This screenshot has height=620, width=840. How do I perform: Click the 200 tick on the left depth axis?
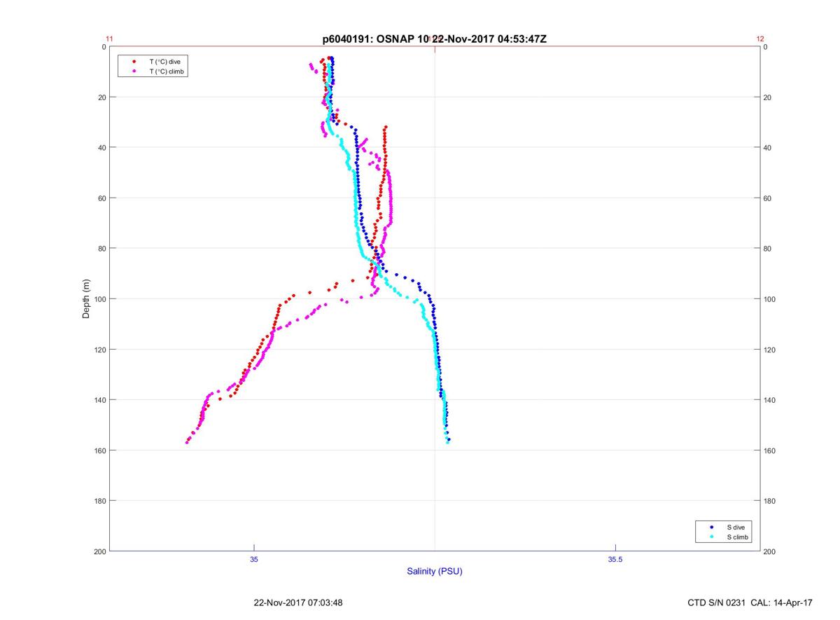coord(99,551)
